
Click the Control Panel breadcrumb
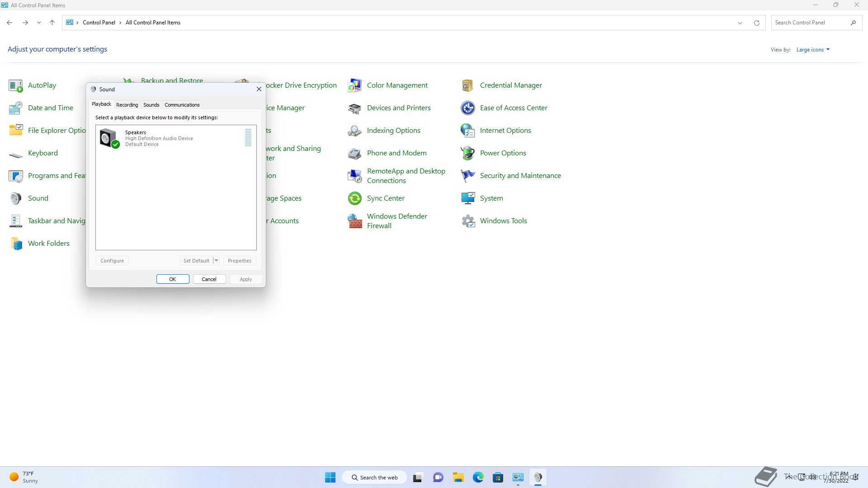point(99,23)
